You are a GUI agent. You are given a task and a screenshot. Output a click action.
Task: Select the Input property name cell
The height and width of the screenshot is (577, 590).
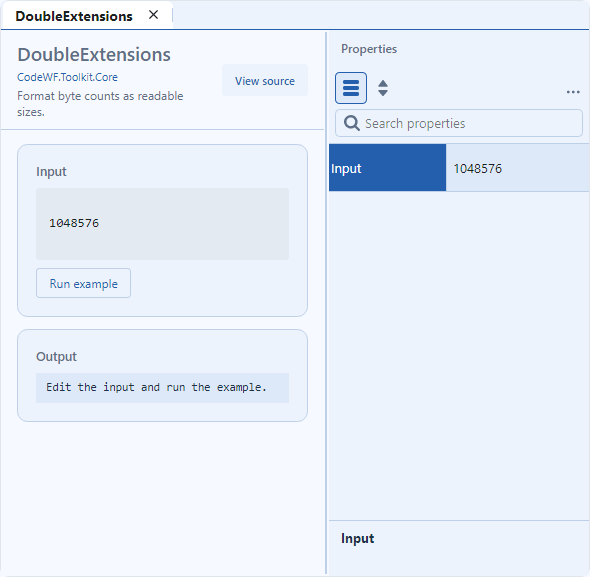point(387,168)
